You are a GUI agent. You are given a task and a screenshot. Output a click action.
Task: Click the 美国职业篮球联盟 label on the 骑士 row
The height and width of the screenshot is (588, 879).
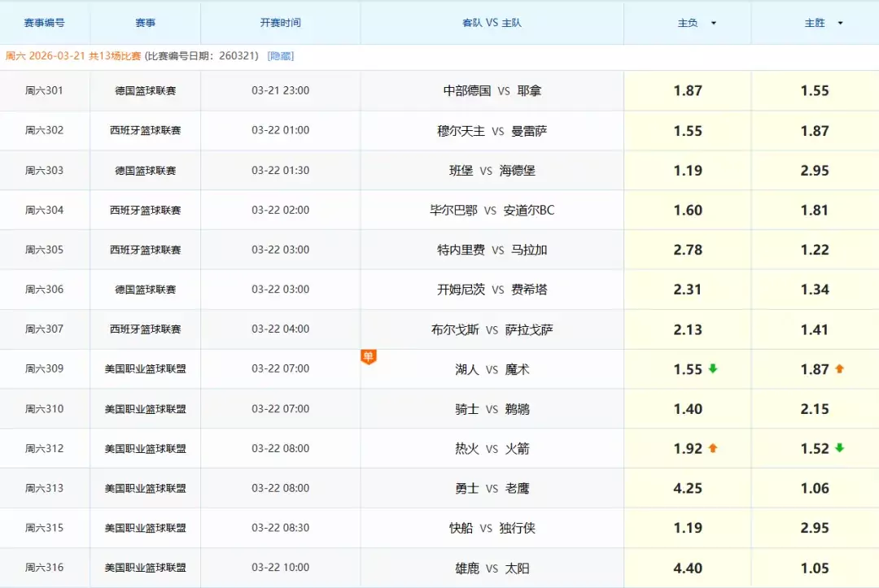coord(145,408)
